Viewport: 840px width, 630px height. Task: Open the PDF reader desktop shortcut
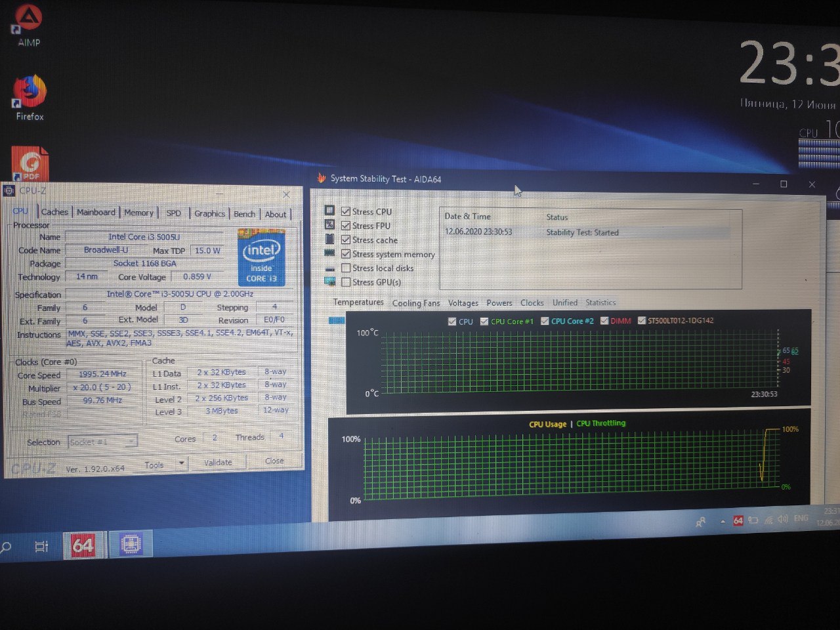point(30,164)
